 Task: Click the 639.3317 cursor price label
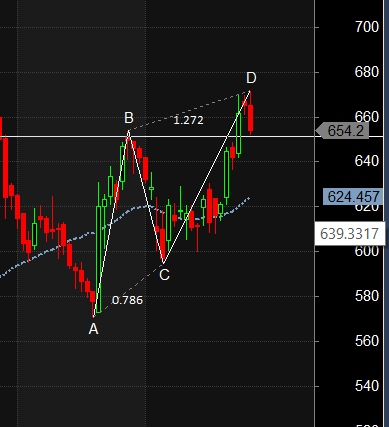tap(350, 234)
